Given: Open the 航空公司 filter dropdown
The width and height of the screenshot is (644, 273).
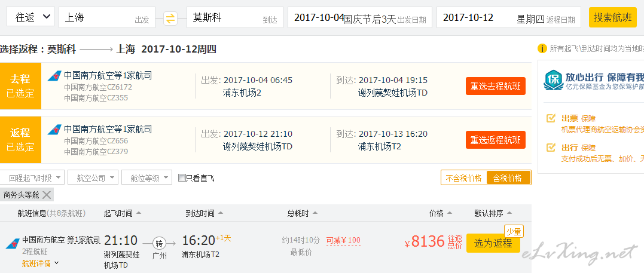Looking at the screenshot, I should (93, 178).
